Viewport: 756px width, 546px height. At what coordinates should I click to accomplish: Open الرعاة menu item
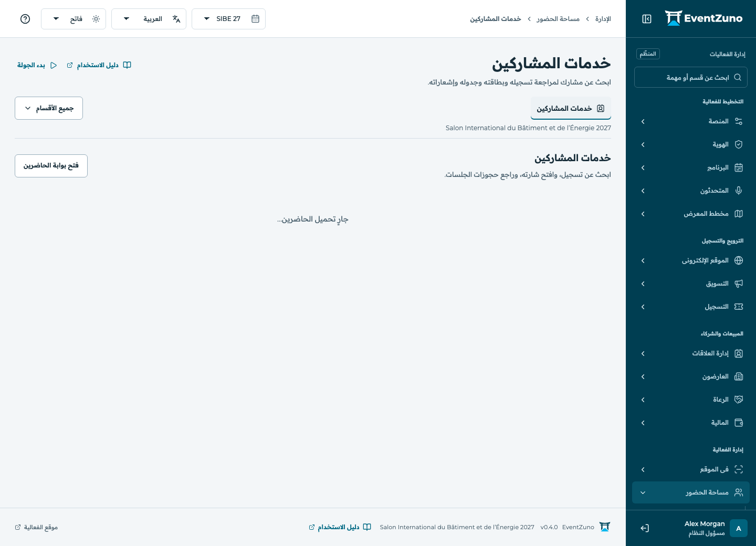691,400
